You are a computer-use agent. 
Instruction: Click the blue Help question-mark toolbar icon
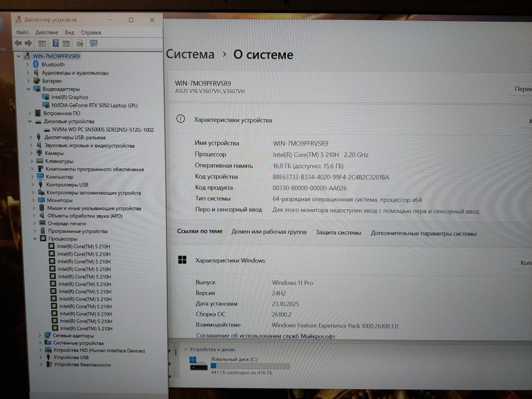55,43
